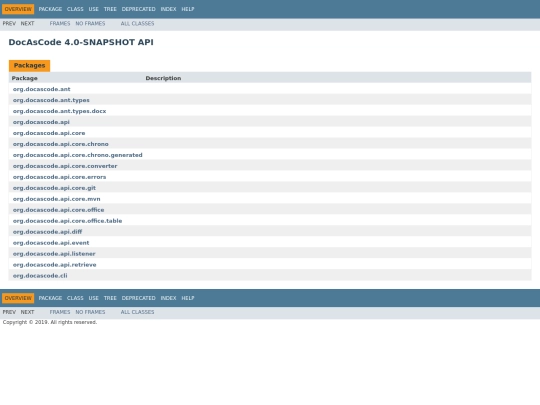
Task: Go to Tree in the top navigation bar
Action: (x=110, y=9)
